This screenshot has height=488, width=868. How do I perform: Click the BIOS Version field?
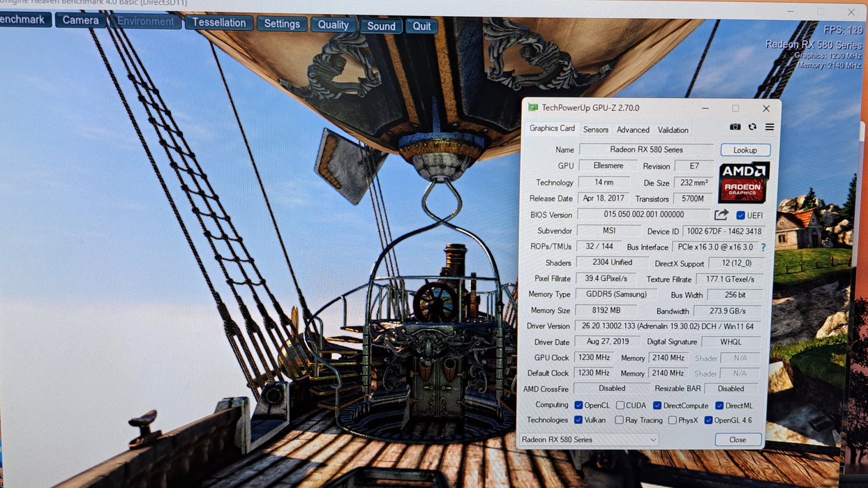(x=644, y=215)
